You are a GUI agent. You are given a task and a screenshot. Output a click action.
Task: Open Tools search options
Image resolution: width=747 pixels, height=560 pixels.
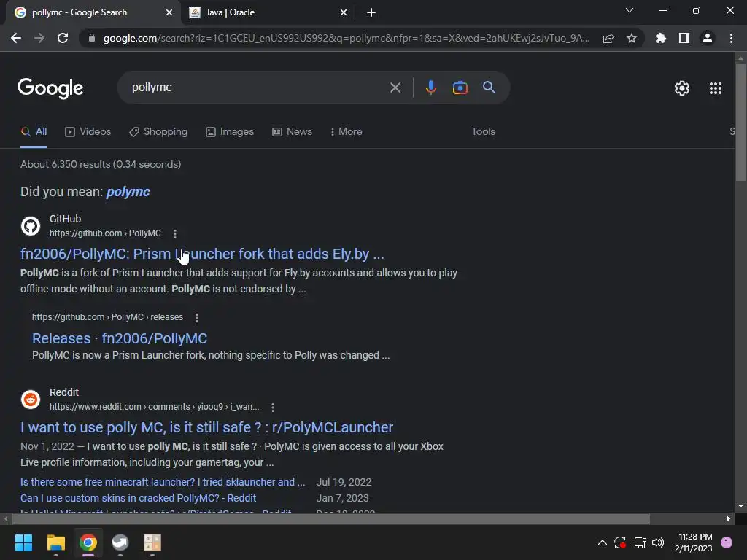[483, 131]
